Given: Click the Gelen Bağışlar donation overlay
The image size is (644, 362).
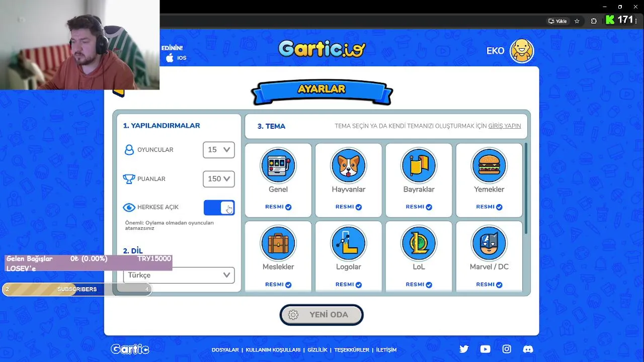Looking at the screenshot, I should [89, 263].
